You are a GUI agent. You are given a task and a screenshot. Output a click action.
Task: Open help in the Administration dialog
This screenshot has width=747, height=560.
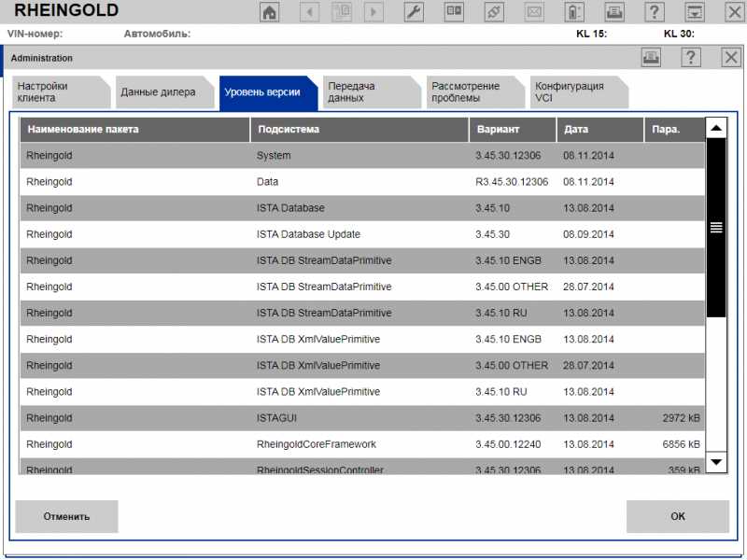pos(691,58)
